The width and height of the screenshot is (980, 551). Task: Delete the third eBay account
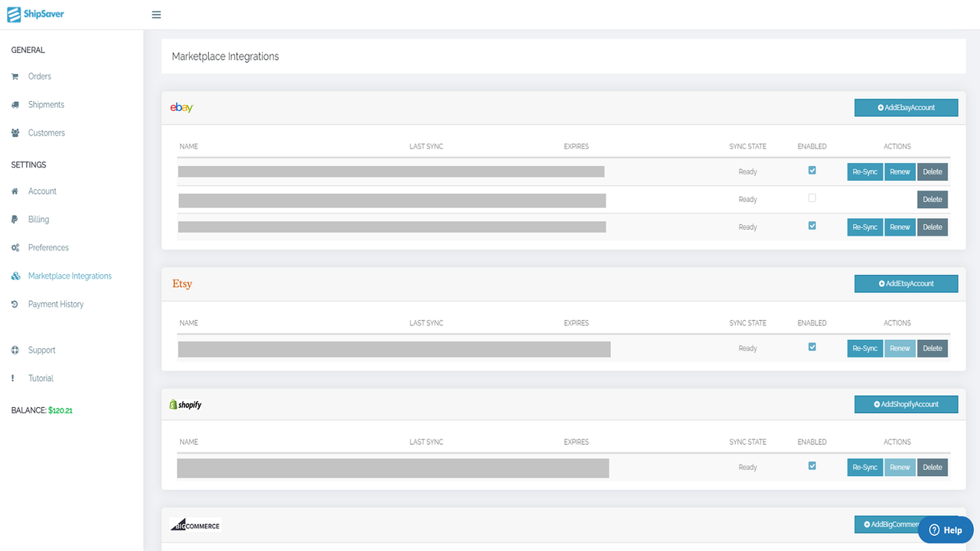pyautogui.click(x=933, y=227)
